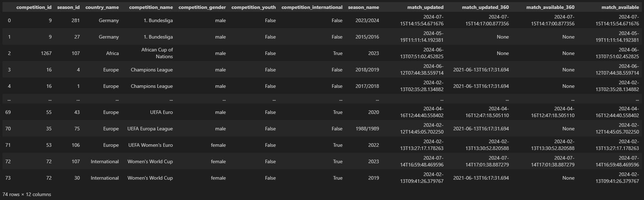The height and width of the screenshot is (200, 644).
Task: Select the season_id column header
Action: [x=68, y=7]
